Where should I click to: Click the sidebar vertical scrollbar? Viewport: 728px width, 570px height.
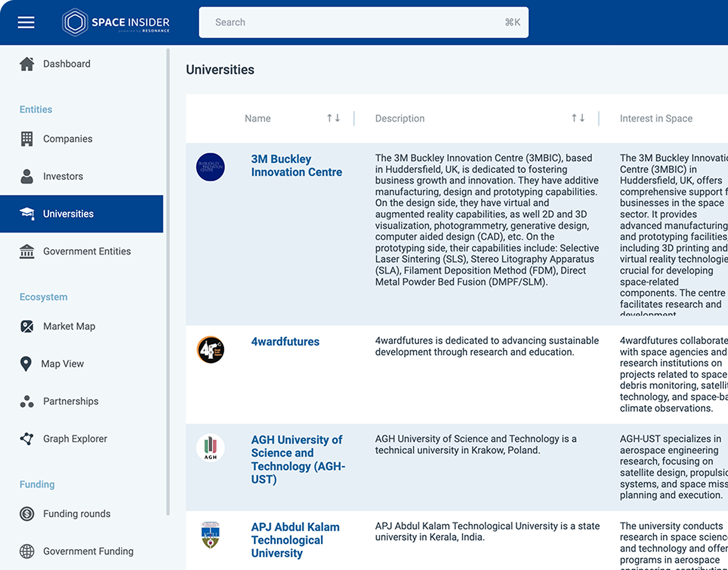[x=168, y=281]
